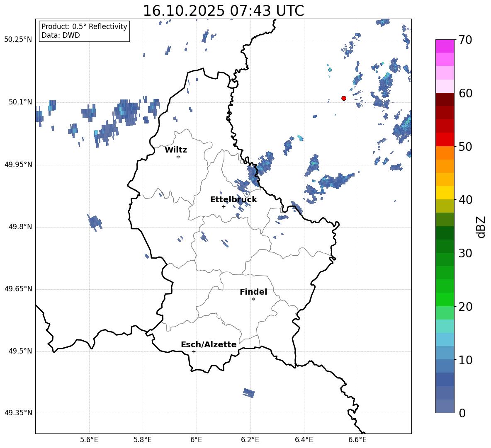491x448 pixels.
Task: Click the orange colorbar swatch below 50
Action: 445,153
